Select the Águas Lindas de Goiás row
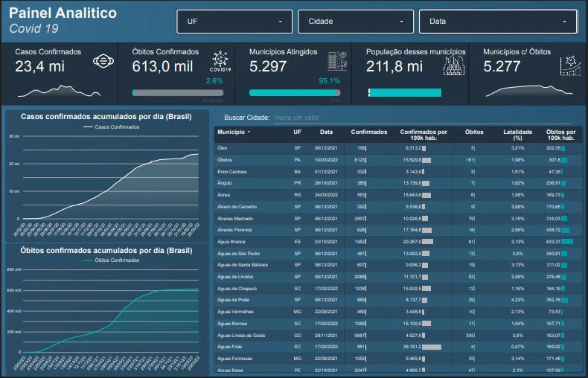The height and width of the screenshot is (378, 588). click(x=398, y=336)
